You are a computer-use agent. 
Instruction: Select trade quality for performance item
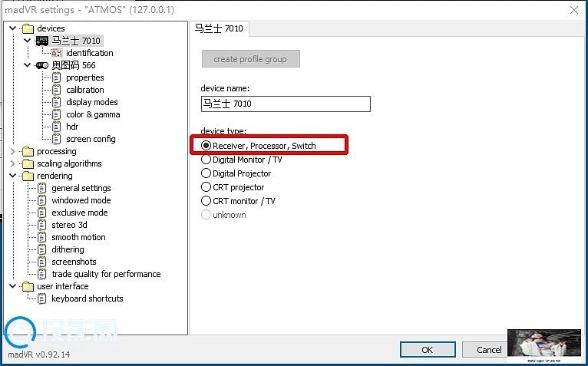coord(106,274)
